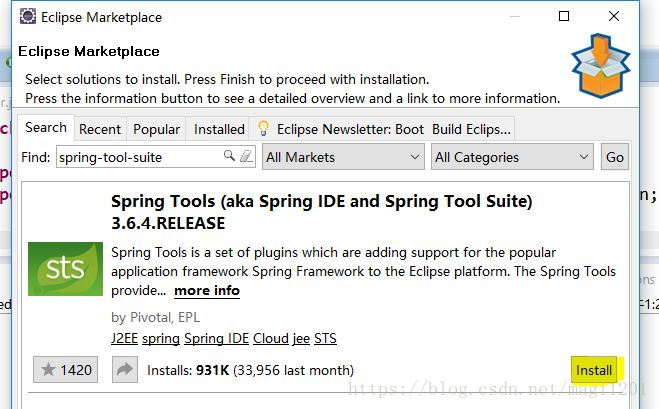Open the Installed tab
This screenshot has height=409, width=659.
pos(219,129)
